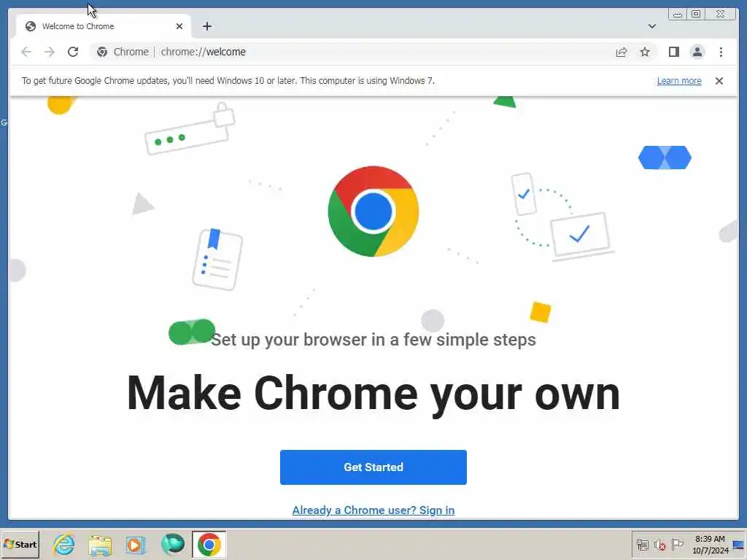This screenshot has height=560, width=747.
Task: Minimize the Chrome window
Action: (x=678, y=14)
